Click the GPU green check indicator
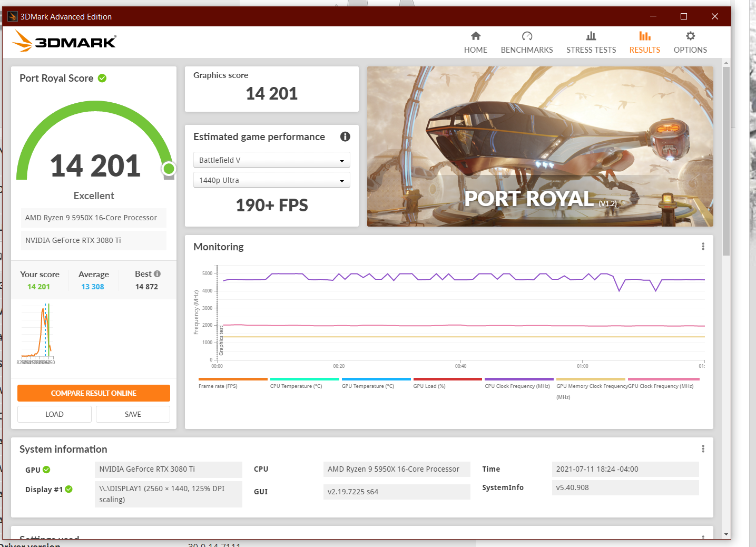 click(46, 470)
